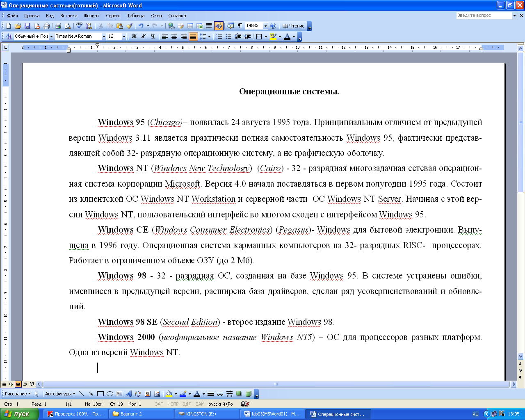525x420 pixels.
Task: Insert a hyperlink using the globe icon
Action: (171, 26)
